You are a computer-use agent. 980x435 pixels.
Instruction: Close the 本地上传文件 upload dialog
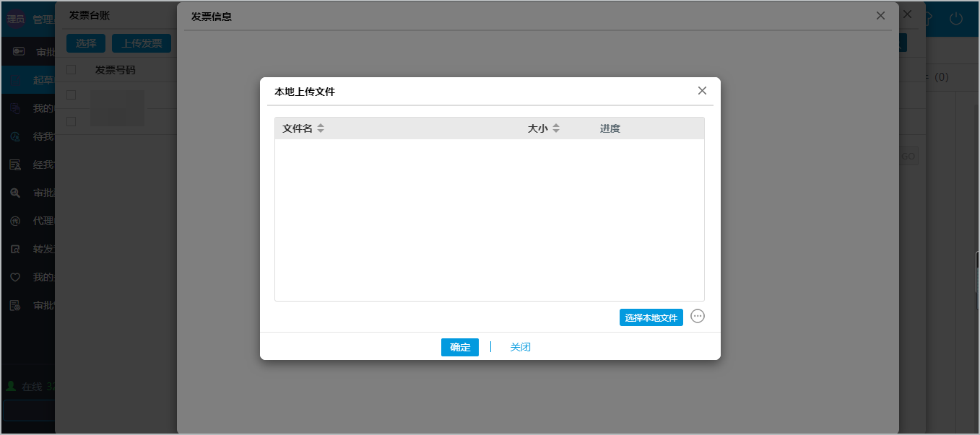(702, 91)
